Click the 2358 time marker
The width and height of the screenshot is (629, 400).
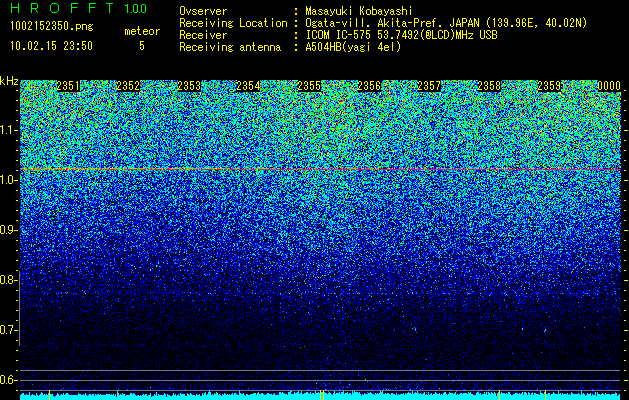click(x=489, y=86)
